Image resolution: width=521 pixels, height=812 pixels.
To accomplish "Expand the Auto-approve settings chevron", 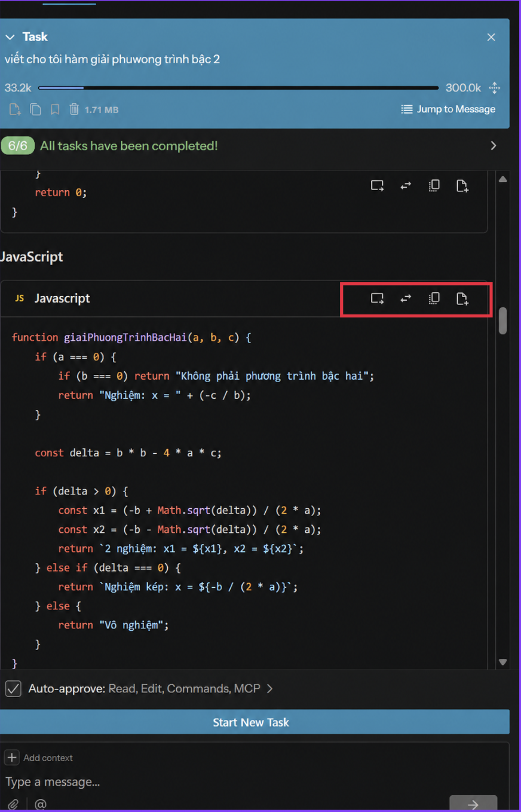I will [269, 689].
